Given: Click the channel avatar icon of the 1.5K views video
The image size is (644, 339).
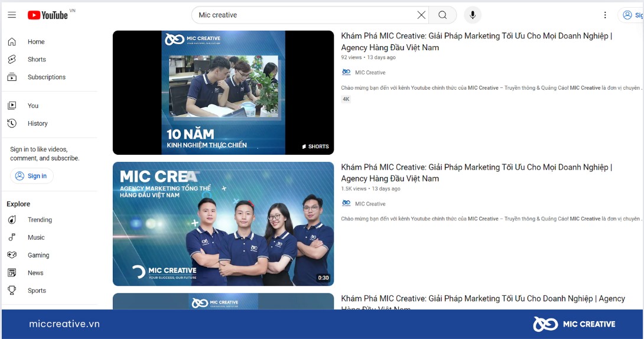Looking at the screenshot, I should (x=346, y=204).
